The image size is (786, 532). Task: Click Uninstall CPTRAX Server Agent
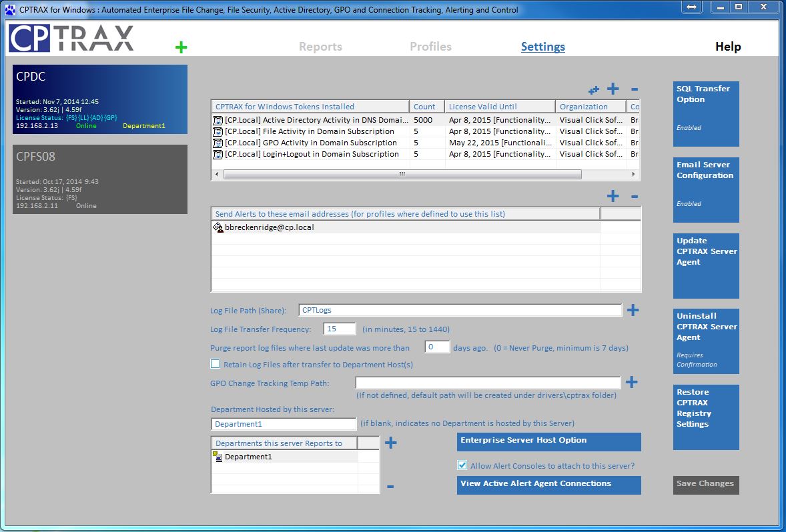click(x=706, y=341)
